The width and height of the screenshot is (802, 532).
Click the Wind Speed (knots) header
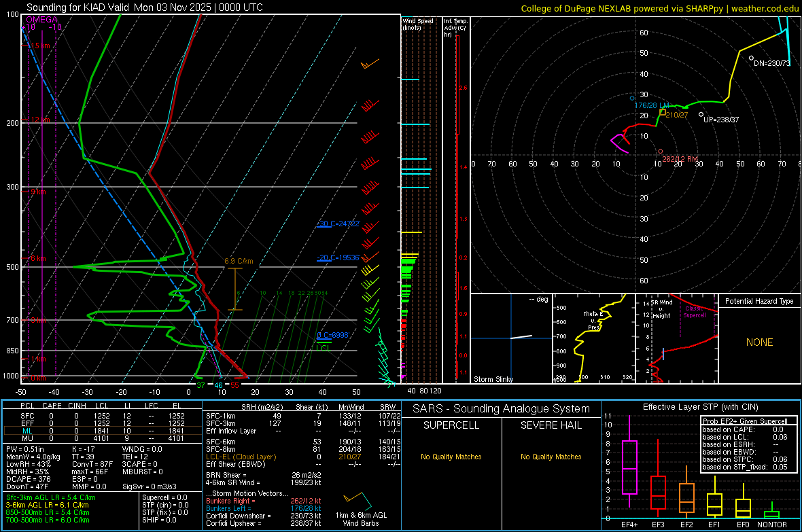pyautogui.click(x=417, y=24)
